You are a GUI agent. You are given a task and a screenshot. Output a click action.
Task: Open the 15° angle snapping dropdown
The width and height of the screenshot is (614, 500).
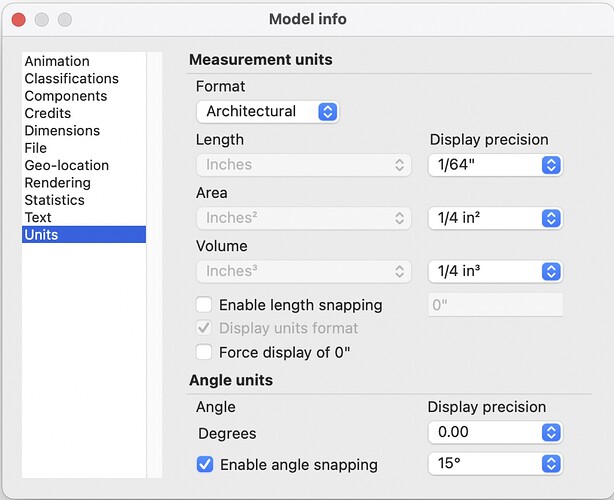495,464
